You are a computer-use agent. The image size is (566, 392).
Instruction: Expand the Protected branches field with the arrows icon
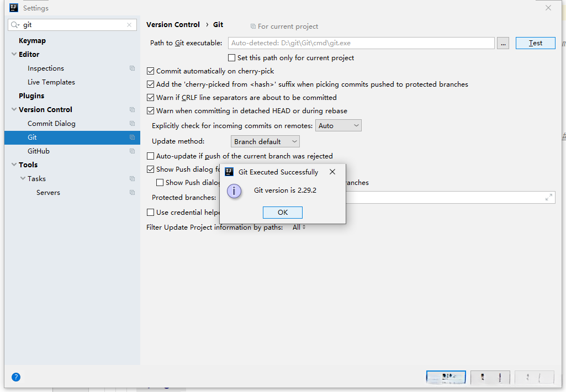click(x=549, y=198)
